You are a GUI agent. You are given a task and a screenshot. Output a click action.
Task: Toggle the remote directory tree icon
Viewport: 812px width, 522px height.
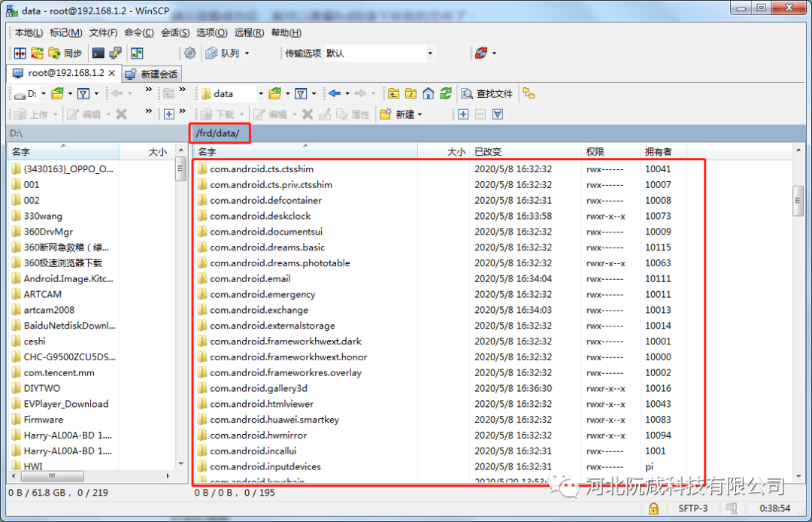click(x=529, y=94)
